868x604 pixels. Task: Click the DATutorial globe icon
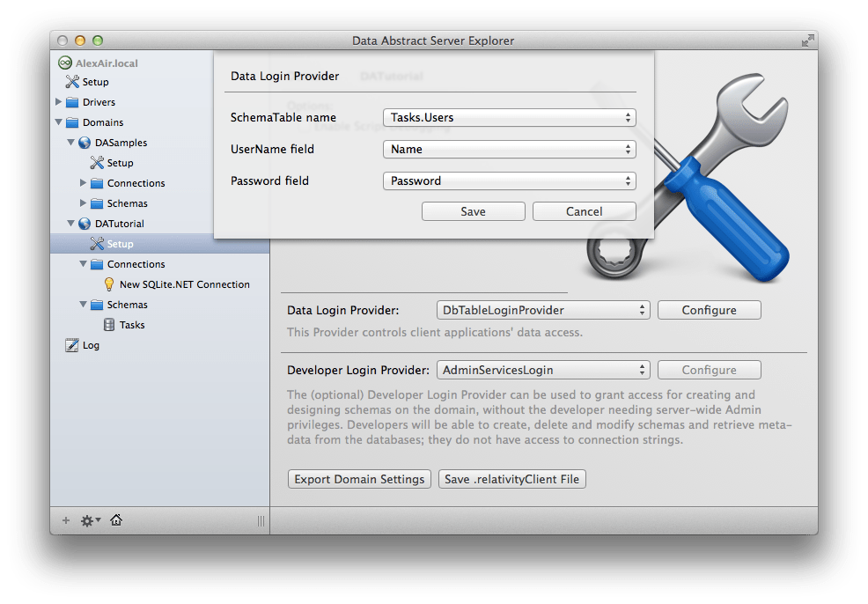pos(85,224)
